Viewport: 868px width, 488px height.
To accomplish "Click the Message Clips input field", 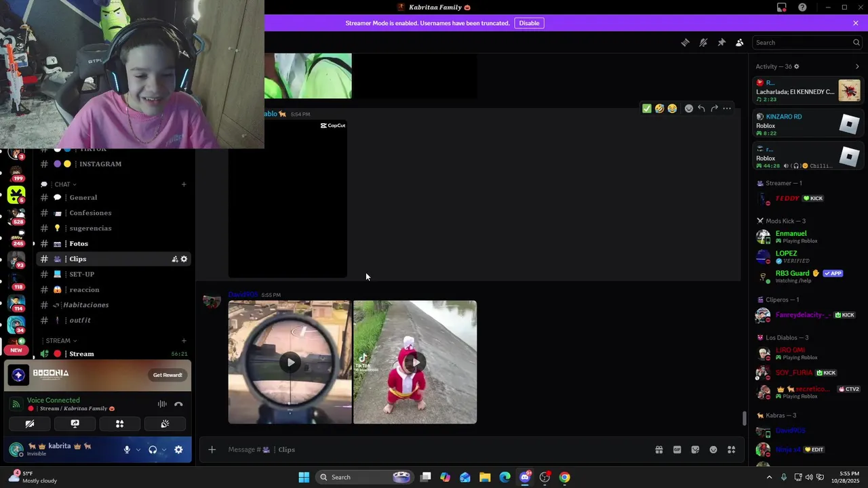I will (434, 449).
